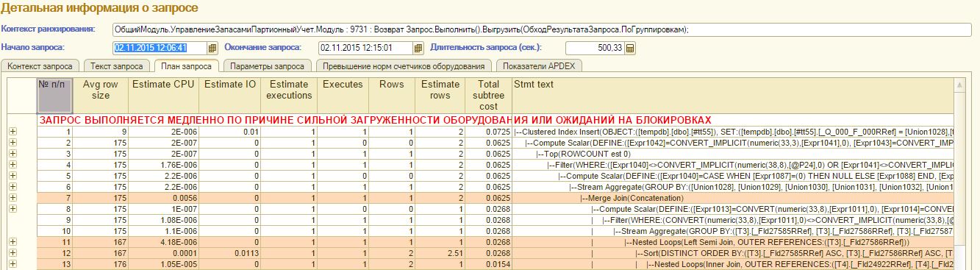Click the Avg row size column header
Image resolution: width=980 pixels, height=270 pixels.
point(101,95)
